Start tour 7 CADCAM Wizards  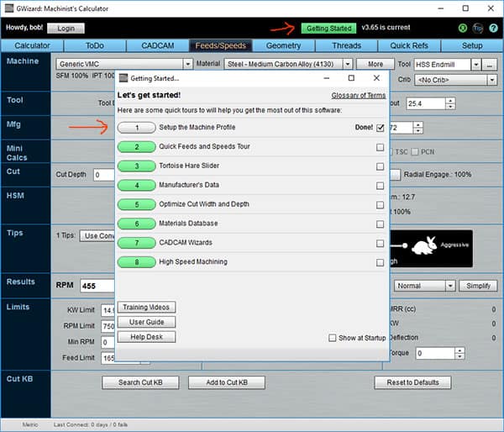[x=137, y=243]
